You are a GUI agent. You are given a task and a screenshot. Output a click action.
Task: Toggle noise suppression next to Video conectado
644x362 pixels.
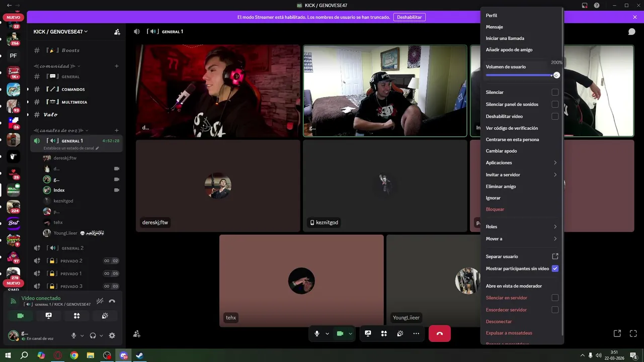click(x=100, y=301)
